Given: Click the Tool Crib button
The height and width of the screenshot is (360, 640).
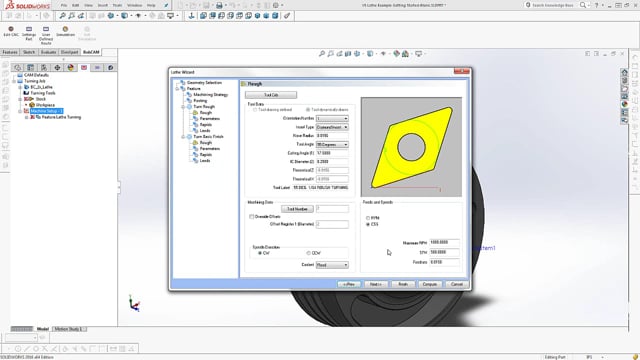Looking at the screenshot, I should [x=271, y=95].
